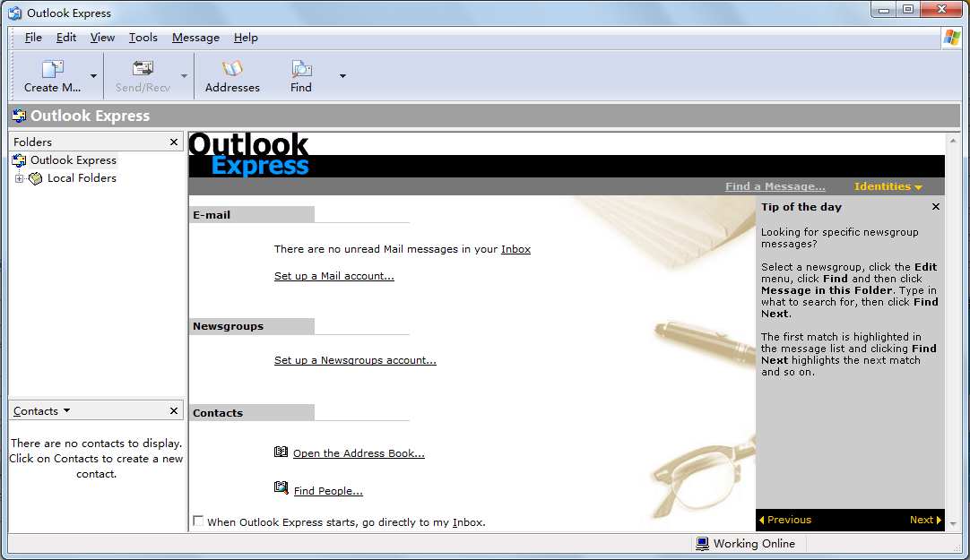Check go directly to my Inbox checkbox
The height and width of the screenshot is (560, 970).
coord(198,521)
